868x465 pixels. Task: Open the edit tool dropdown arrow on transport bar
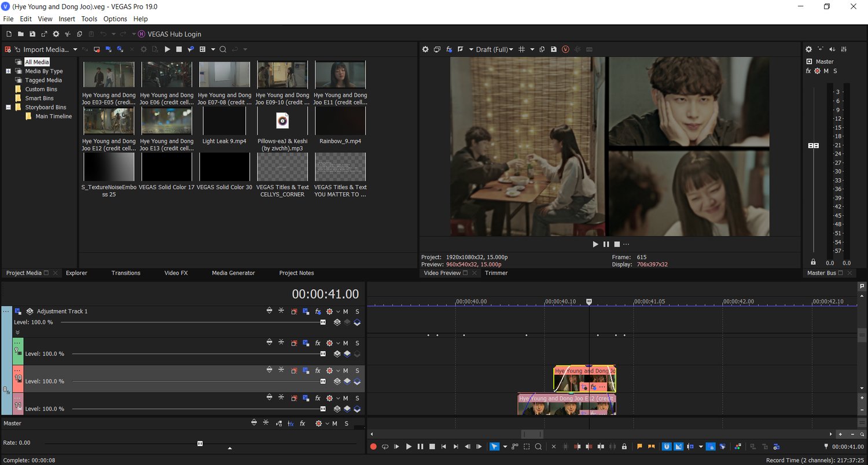(x=505, y=446)
